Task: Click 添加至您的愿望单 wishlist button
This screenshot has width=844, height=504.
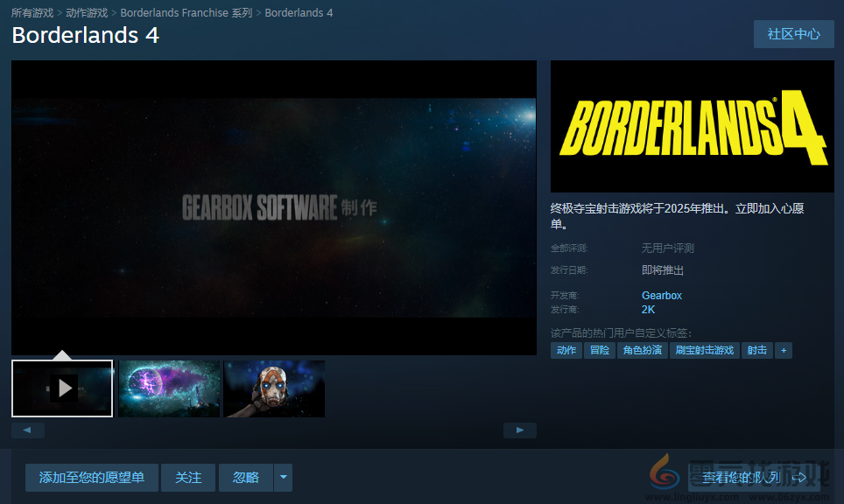Action: (x=91, y=478)
